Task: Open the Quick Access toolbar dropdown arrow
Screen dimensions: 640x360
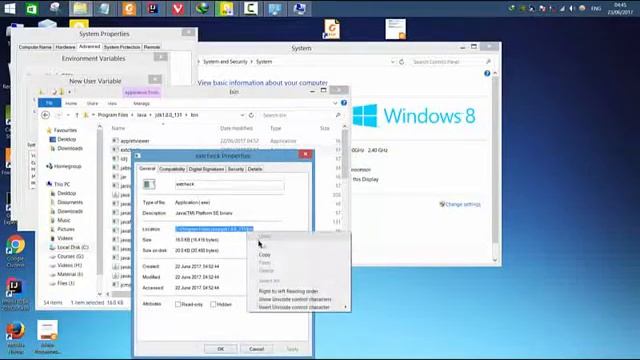Action: [69, 92]
